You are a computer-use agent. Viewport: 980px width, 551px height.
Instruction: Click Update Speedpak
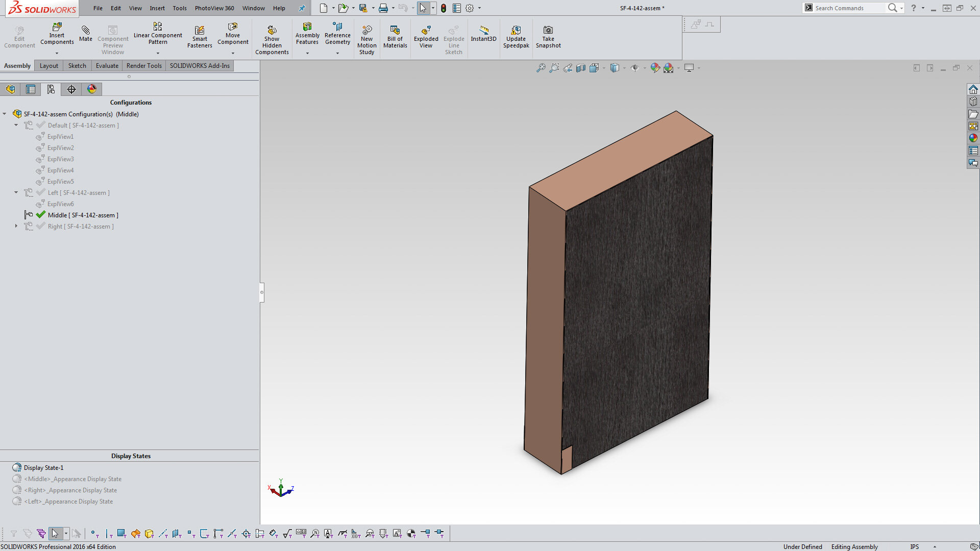tap(516, 37)
